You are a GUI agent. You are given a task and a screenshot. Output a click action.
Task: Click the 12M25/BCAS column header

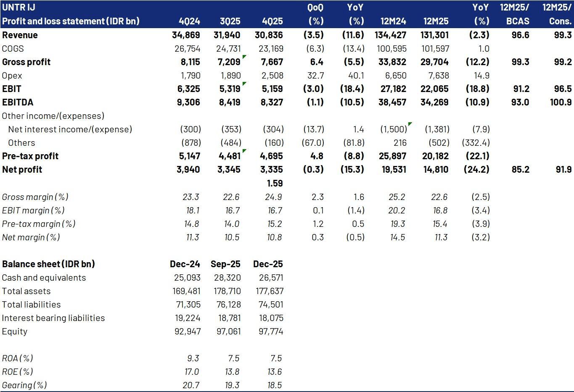[x=515, y=14]
